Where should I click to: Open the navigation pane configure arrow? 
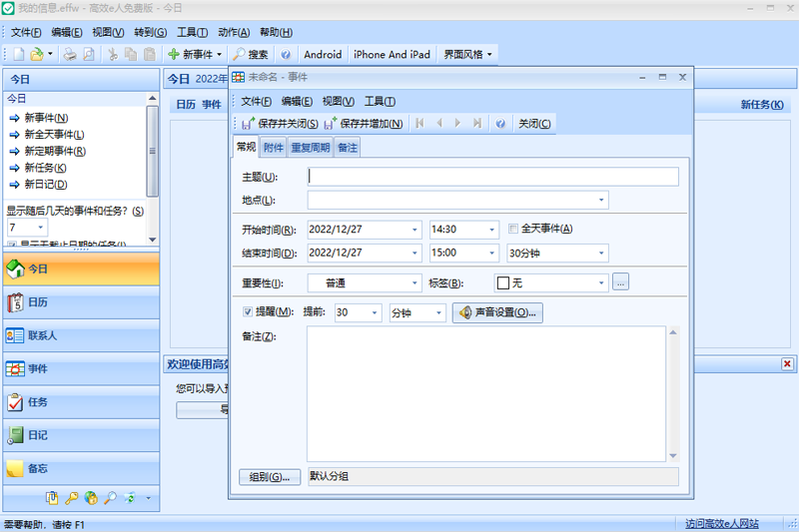point(148,498)
